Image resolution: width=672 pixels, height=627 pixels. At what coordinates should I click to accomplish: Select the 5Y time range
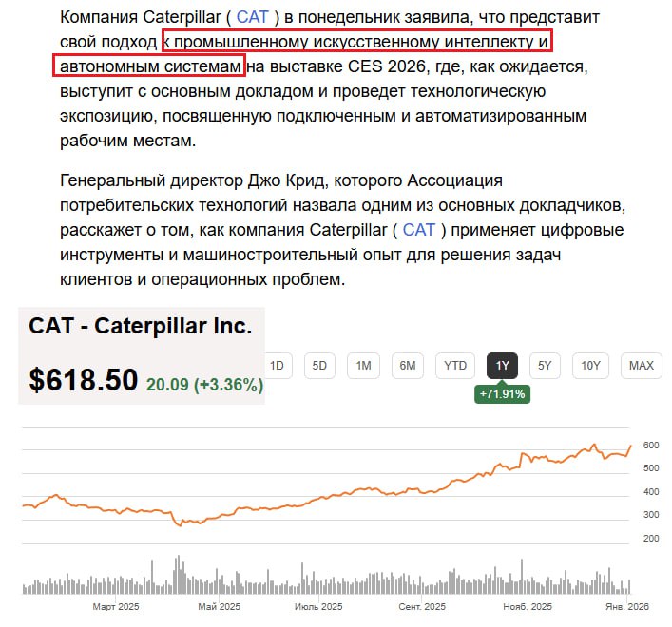[545, 366]
